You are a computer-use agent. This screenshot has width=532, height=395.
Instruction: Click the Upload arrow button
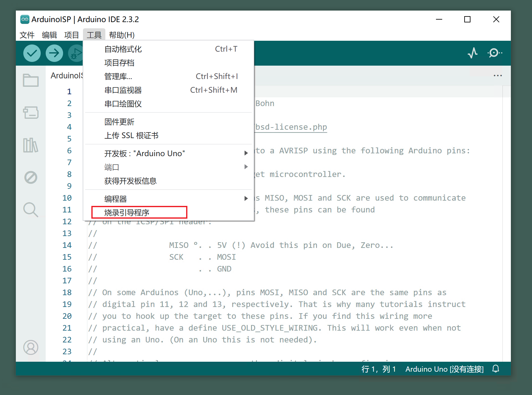point(54,53)
